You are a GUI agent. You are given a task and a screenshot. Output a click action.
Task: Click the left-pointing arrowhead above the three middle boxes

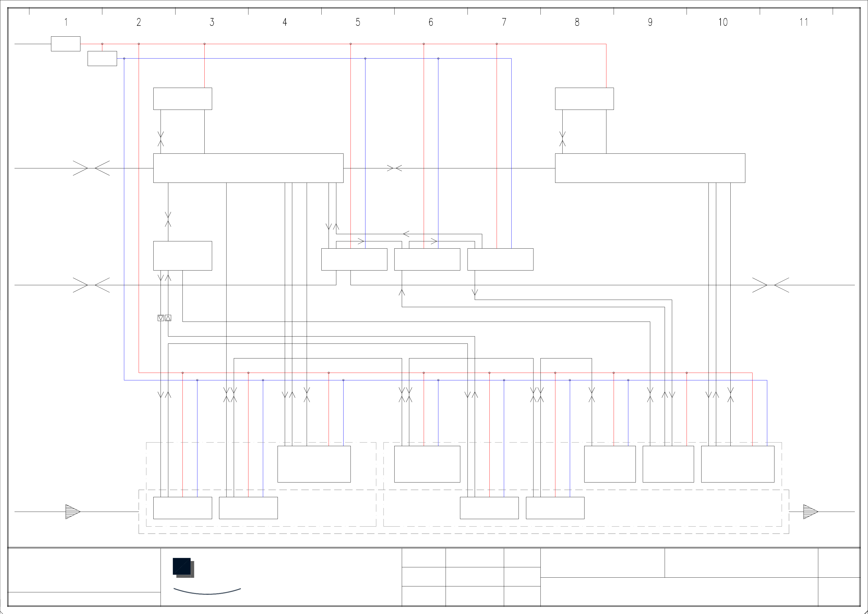tap(406, 234)
